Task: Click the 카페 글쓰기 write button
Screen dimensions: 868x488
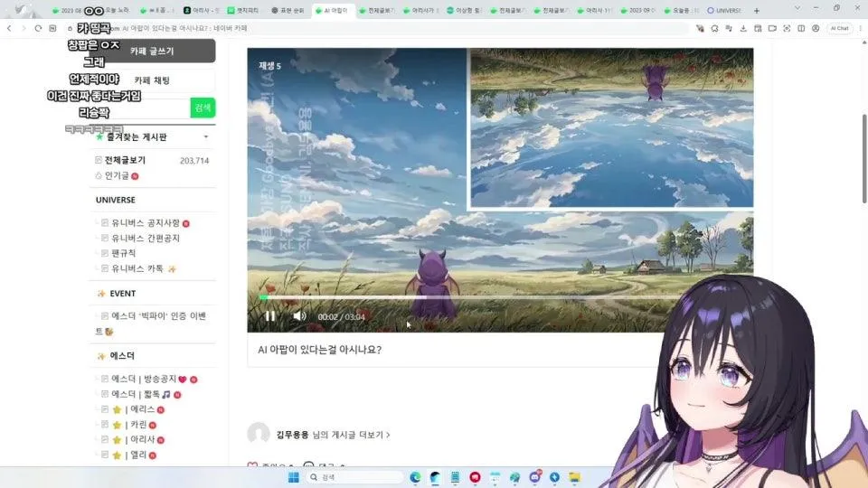Action: 152,51
